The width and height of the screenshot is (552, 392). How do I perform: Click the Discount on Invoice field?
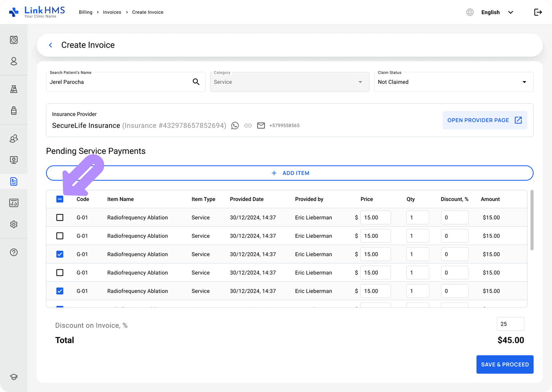click(510, 324)
